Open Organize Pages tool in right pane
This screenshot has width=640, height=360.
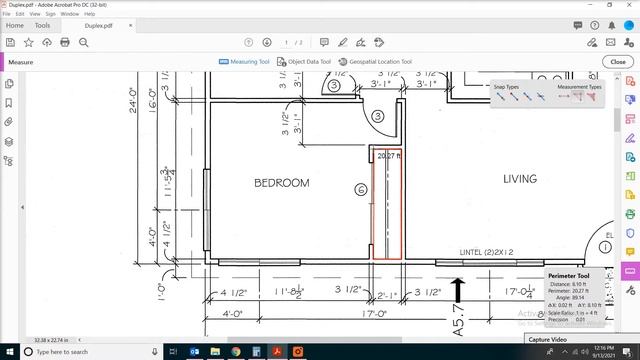(x=630, y=119)
